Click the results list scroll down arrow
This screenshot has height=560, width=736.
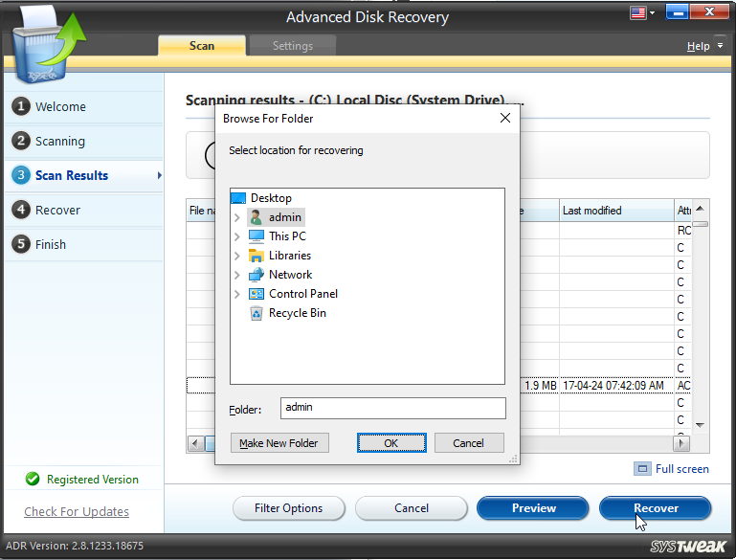coord(700,425)
